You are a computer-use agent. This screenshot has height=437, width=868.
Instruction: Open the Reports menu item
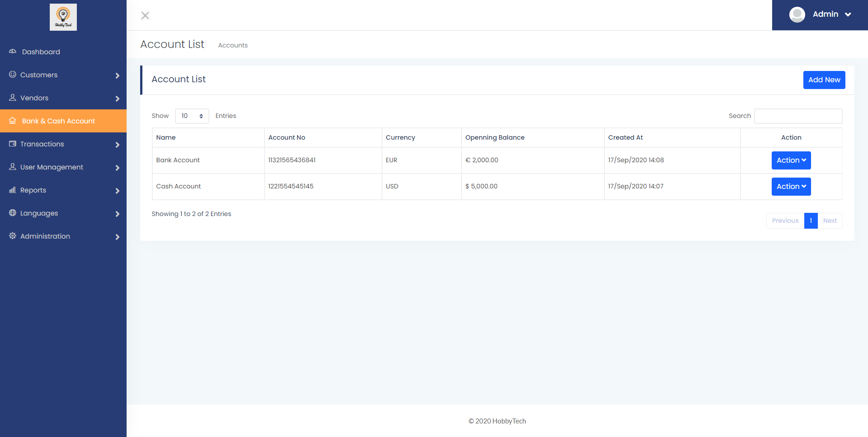click(x=63, y=190)
